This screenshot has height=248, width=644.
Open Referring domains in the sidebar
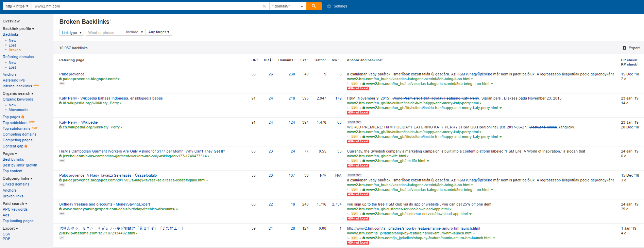[18, 57]
